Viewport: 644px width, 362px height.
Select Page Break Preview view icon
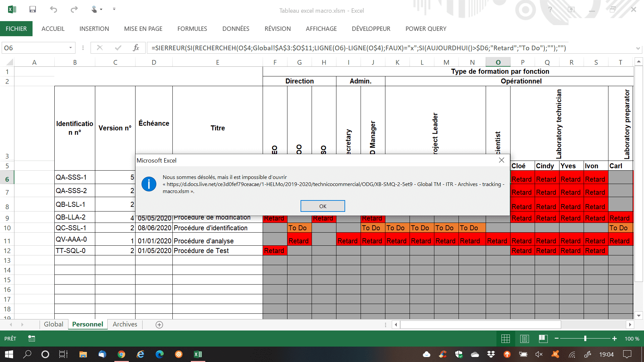point(543,339)
